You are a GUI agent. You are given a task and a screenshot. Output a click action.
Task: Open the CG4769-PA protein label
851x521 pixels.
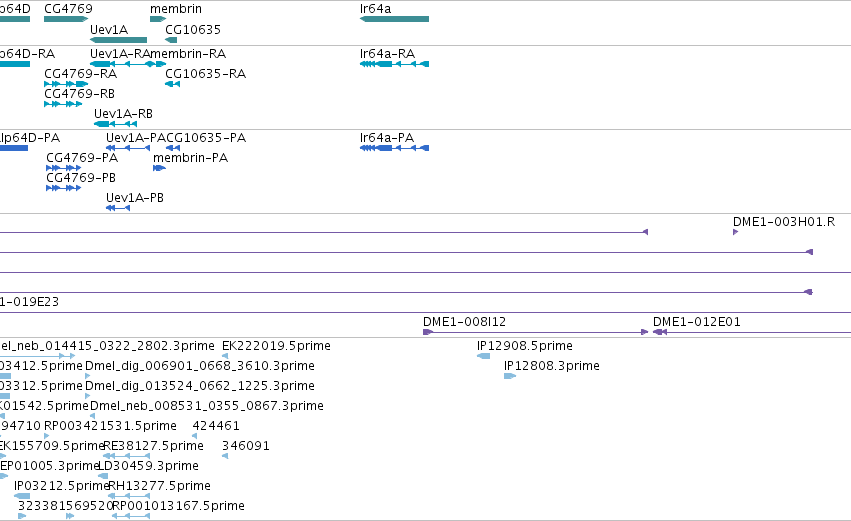82,158
